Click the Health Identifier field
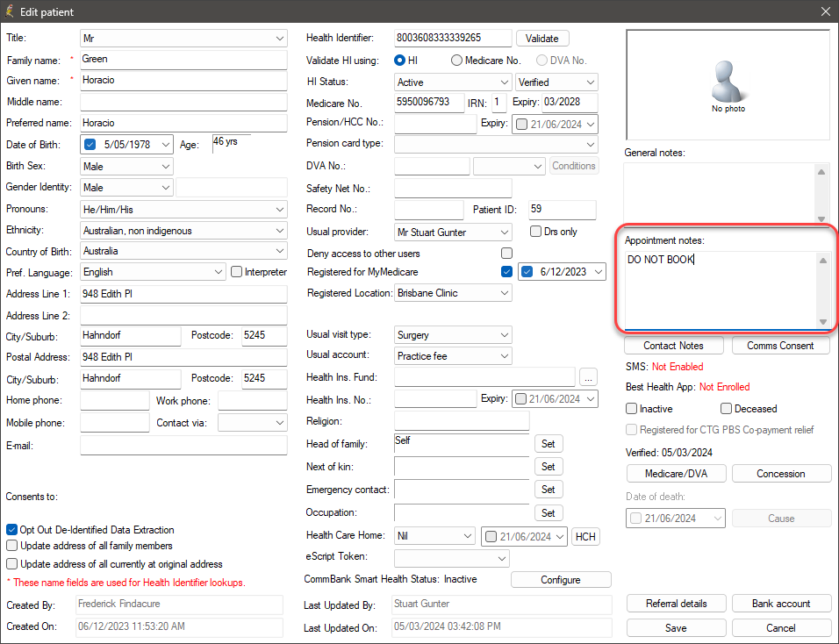Screen dimensions: 839x644 tap(453, 38)
